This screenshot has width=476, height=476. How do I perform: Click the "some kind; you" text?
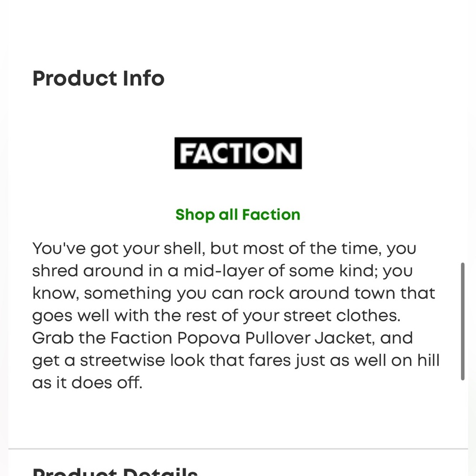coord(351,271)
